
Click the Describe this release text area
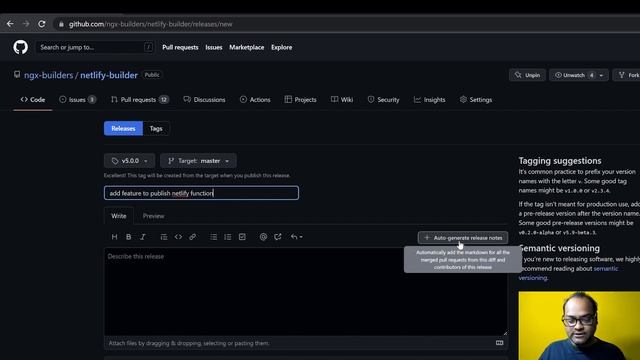tap(306, 291)
